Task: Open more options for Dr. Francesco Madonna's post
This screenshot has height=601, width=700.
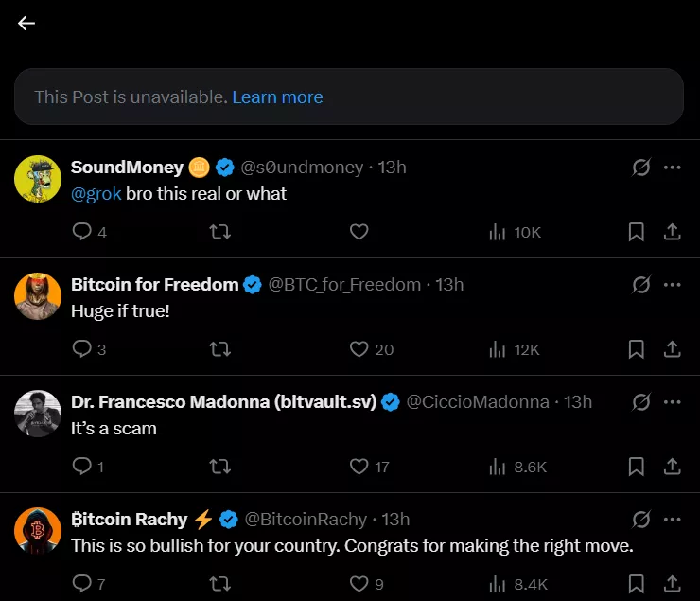Action: coord(673,402)
